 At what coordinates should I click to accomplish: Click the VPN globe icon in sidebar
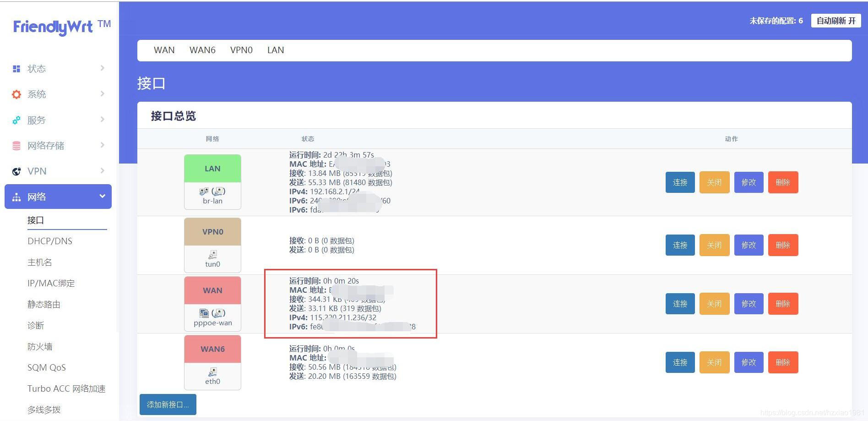[x=16, y=171]
